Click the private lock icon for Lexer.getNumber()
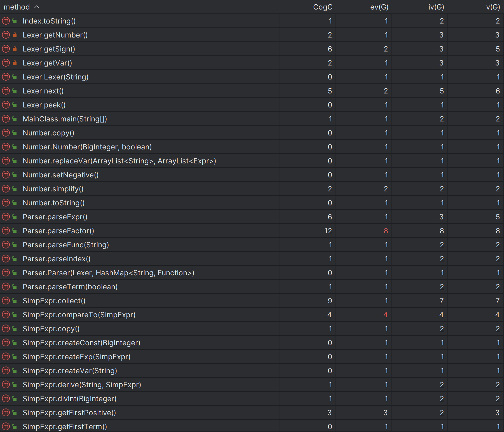 (x=15, y=35)
